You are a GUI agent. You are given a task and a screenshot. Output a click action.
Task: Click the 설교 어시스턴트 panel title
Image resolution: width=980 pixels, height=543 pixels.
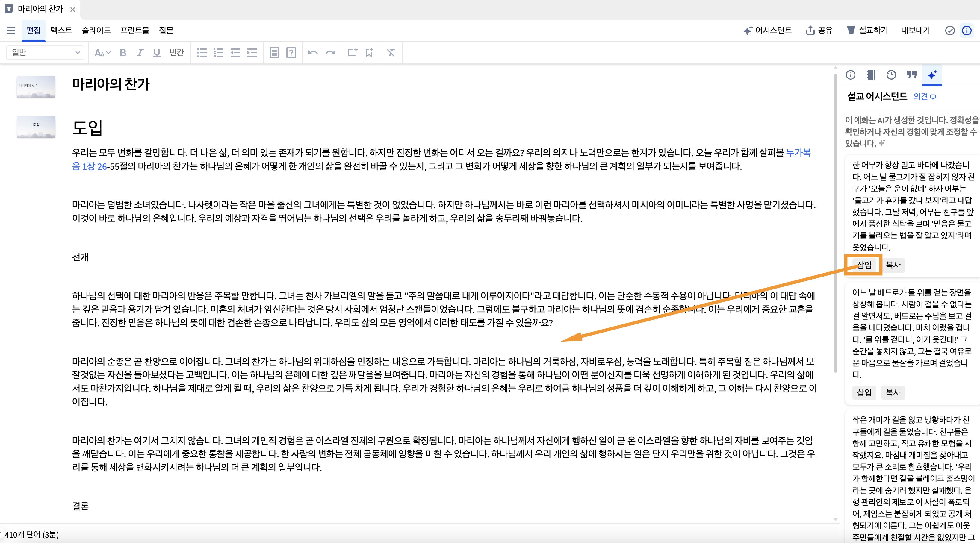[x=877, y=96]
